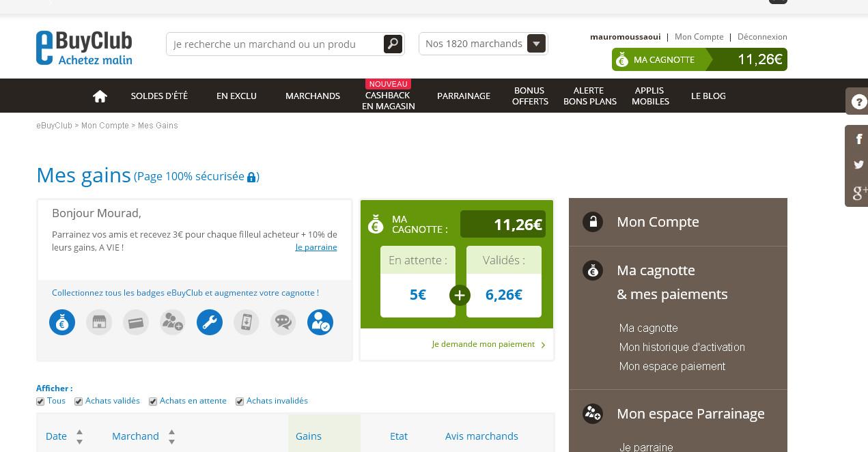Click the Validés 6,26€ amount
Image resolution: width=868 pixels, height=452 pixels.
pos(504,295)
